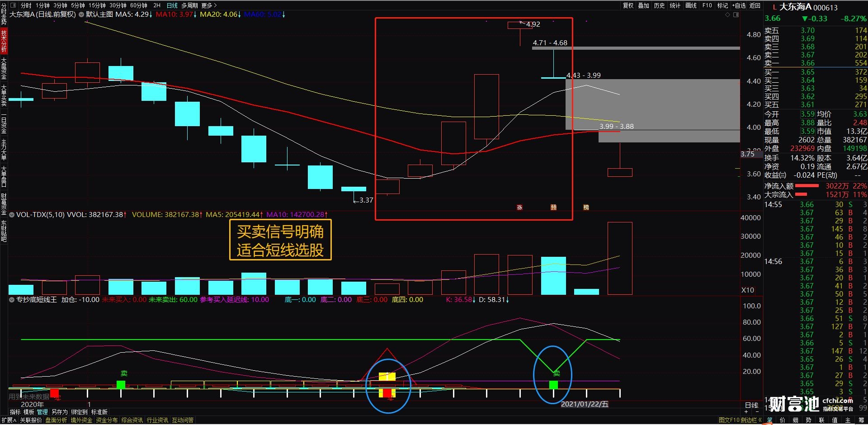Screen dimensions: 868x425
Task: Switch to 5分钟 period
Action: pyautogui.click(x=78, y=5)
